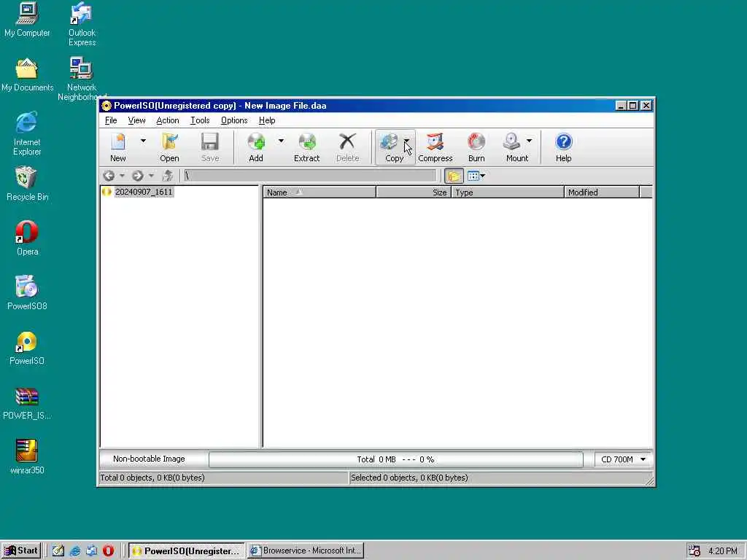Viewport: 747px width, 560px height.
Task: Click the Delete toolbar icon
Action: [347, 147]
